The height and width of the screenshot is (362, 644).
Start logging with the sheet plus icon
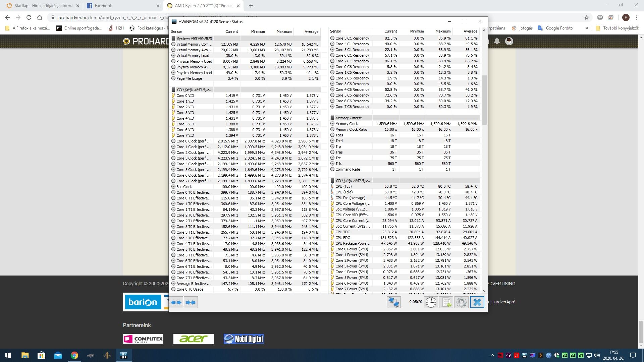(x=446, y=302)
